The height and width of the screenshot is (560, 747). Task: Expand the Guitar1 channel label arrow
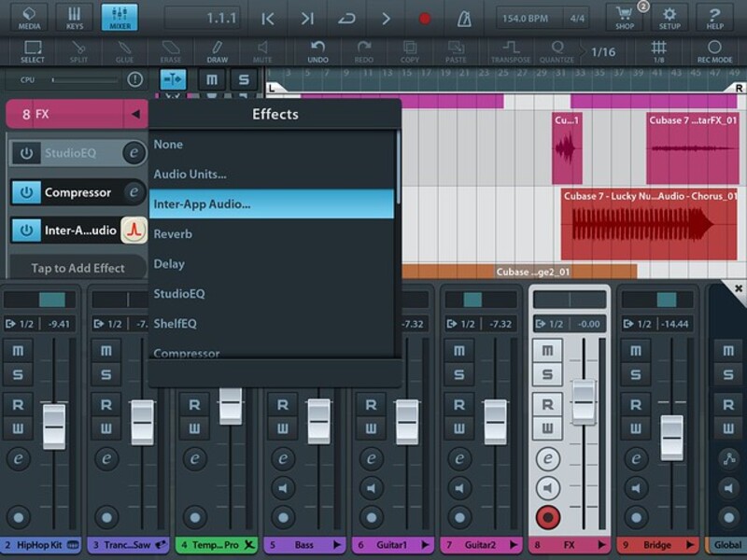425,545
